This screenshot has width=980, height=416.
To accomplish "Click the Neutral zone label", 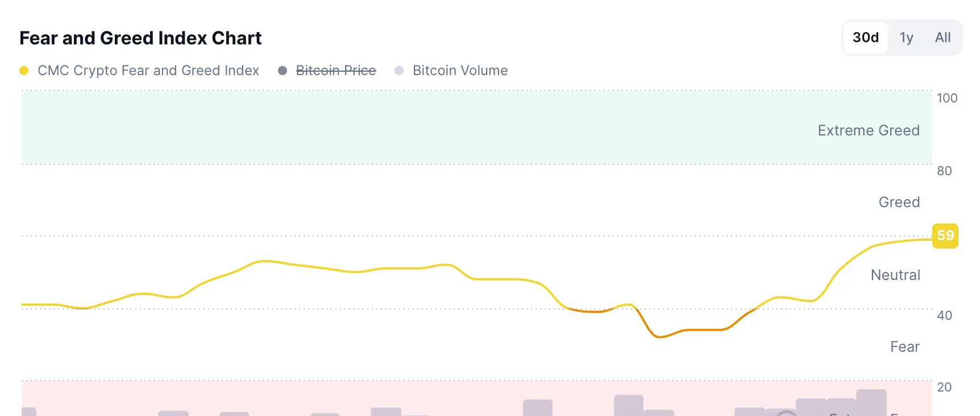I will click(895, 275).
